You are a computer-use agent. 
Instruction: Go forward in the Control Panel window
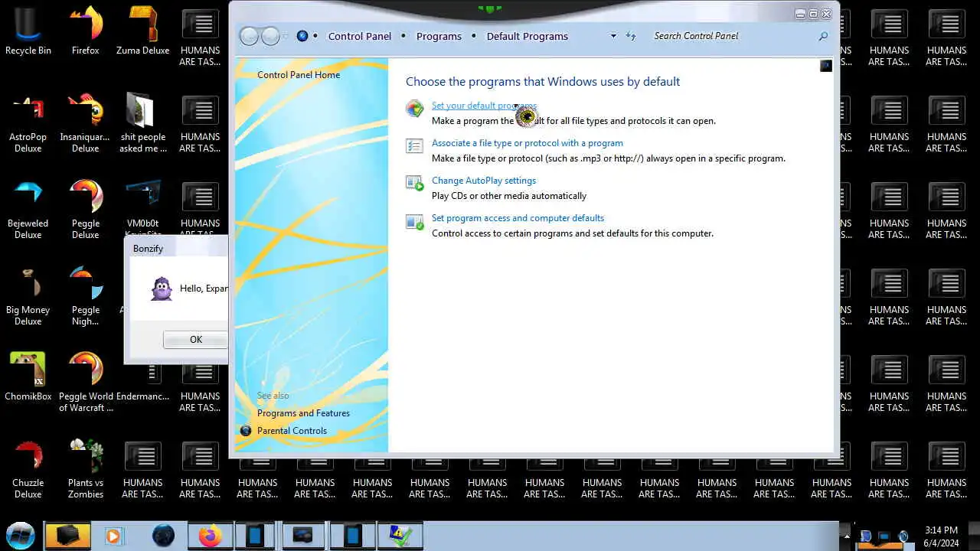[x=270, y=36]
